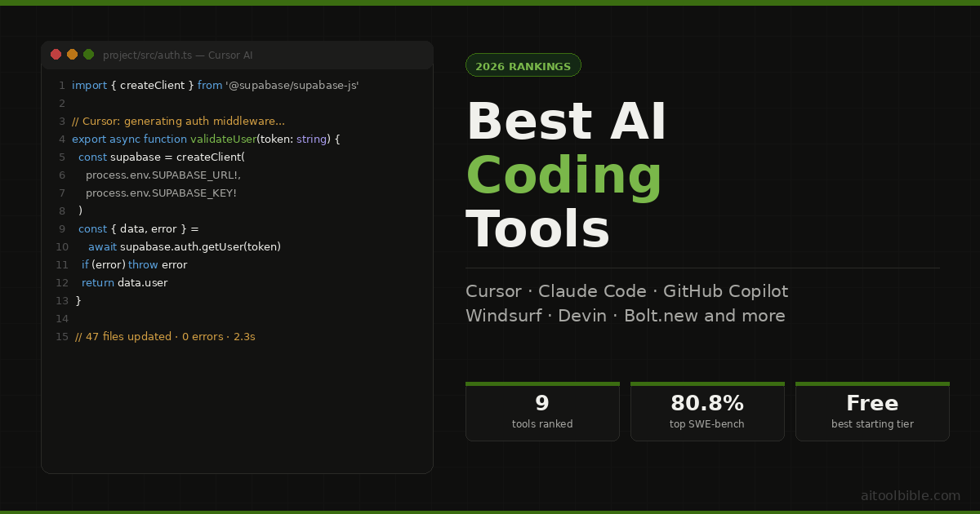The height and width of the screenshot is (514, 980).
Task: Click 'return data.user' line
Action: (125, 282)
